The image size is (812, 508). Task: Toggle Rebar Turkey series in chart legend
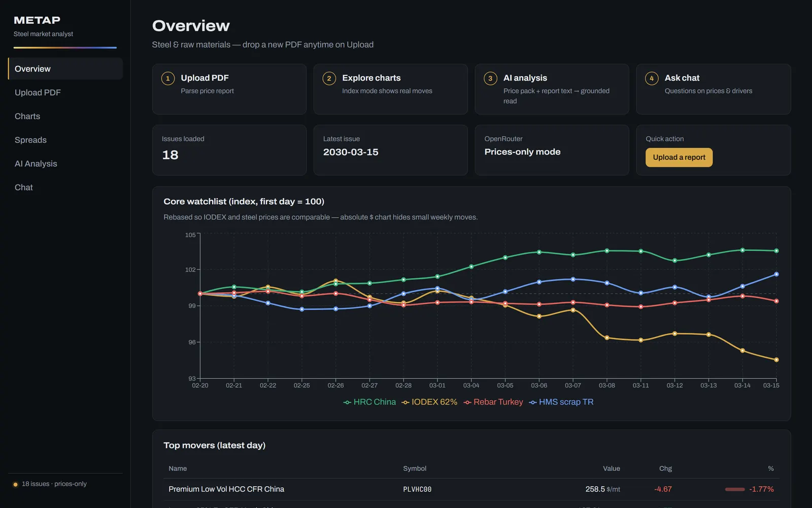click(493, 402)
